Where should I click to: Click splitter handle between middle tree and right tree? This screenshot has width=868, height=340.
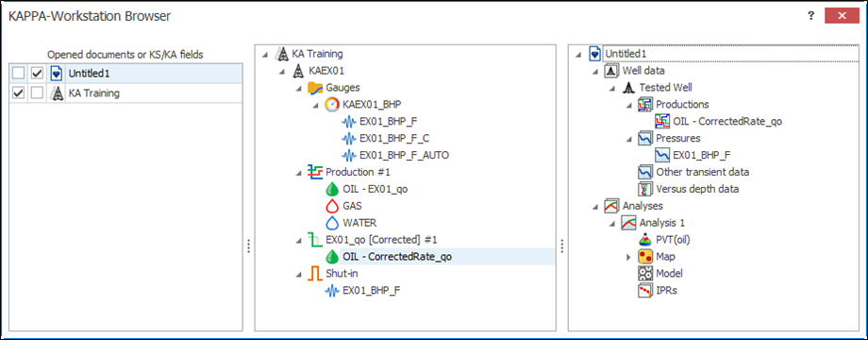pyautogui.click(x=562, y=246)
